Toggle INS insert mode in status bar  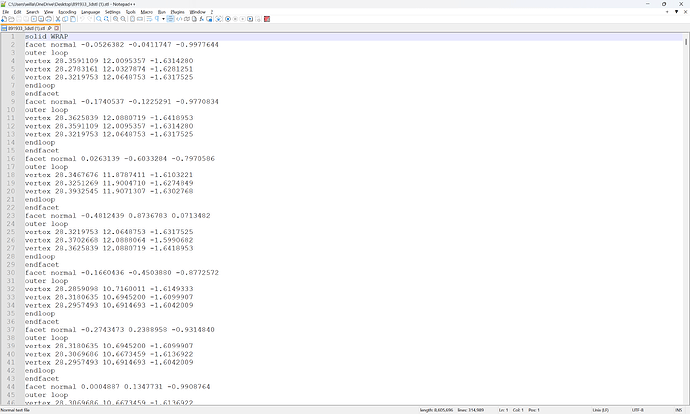click(677, 410)
